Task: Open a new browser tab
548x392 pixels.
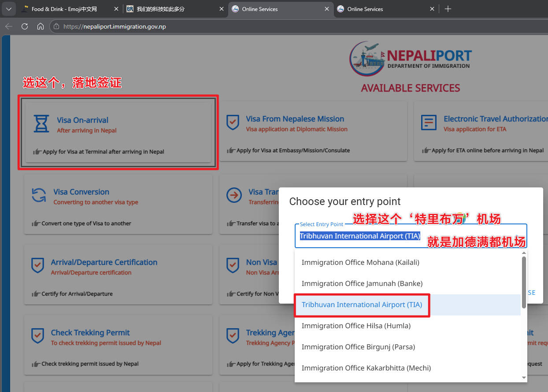Action: [x=448, y=9]
